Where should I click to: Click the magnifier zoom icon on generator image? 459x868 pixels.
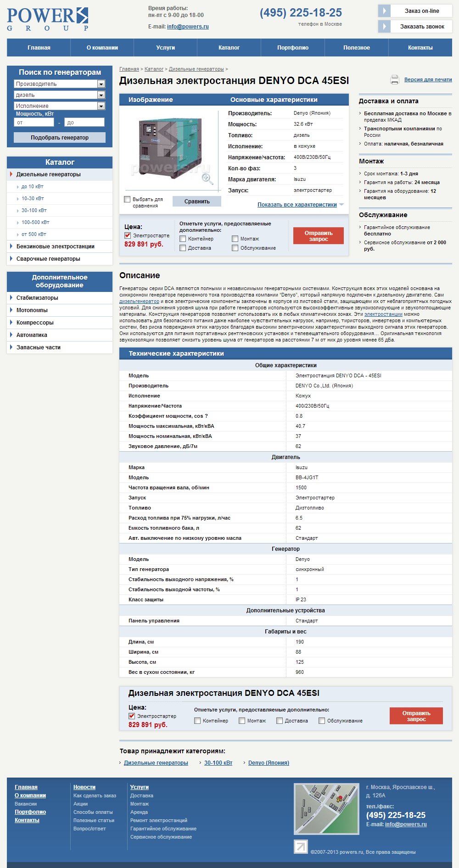click(x=207, y=178)
